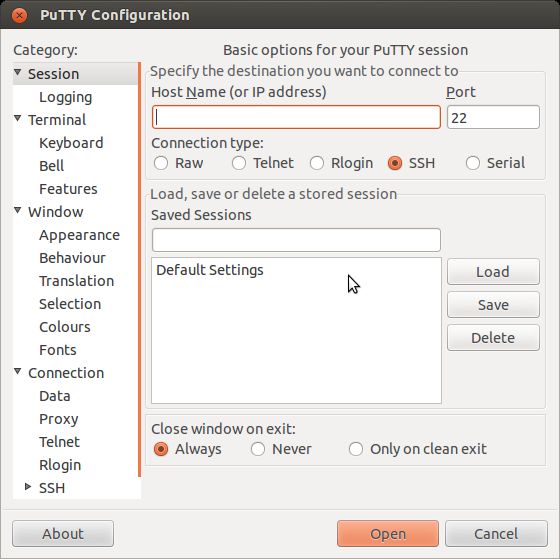The image size is (560, 559).
Task: Click the Open button to connect
Action: (x=388, y=534)
